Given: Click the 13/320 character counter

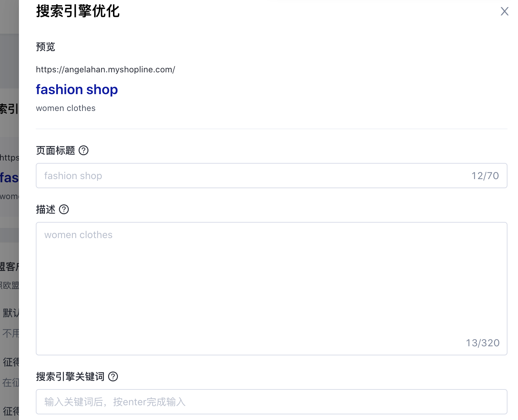Looking at the screenshot, I should tap(483, 343).
